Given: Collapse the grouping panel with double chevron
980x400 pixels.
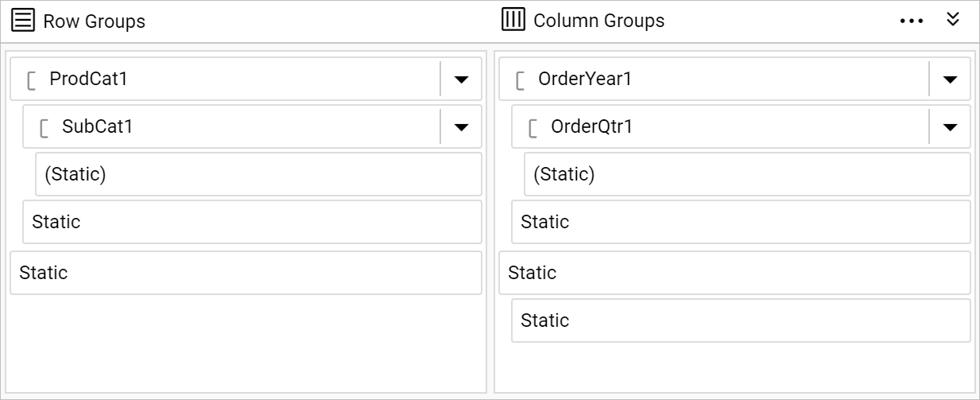Looking at the screenshot, I should coord(953,19).
